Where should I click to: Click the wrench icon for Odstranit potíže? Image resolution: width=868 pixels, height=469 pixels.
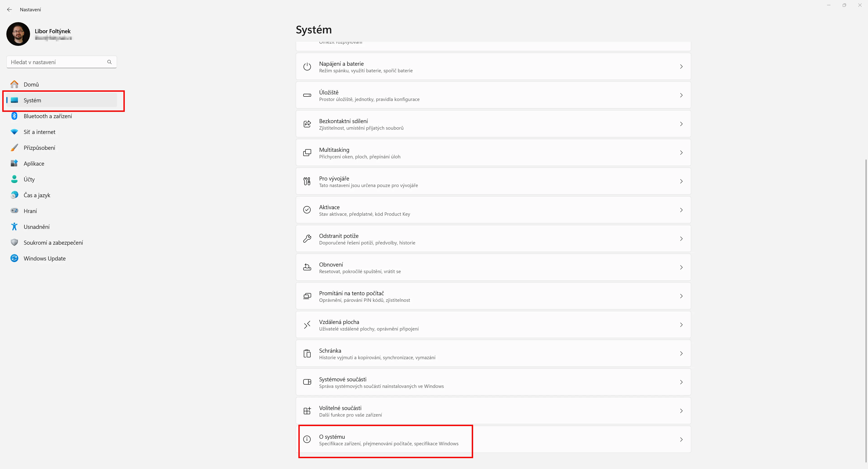tap(307, 239)
